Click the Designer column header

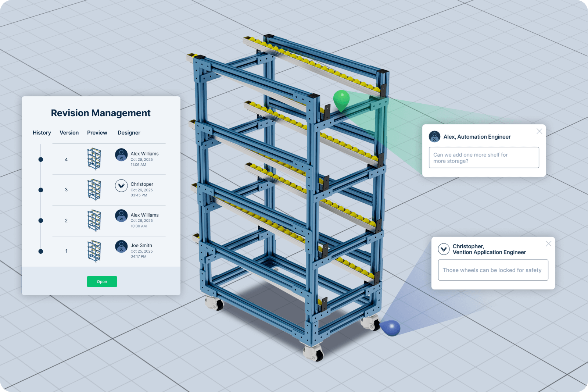[129, 133]
